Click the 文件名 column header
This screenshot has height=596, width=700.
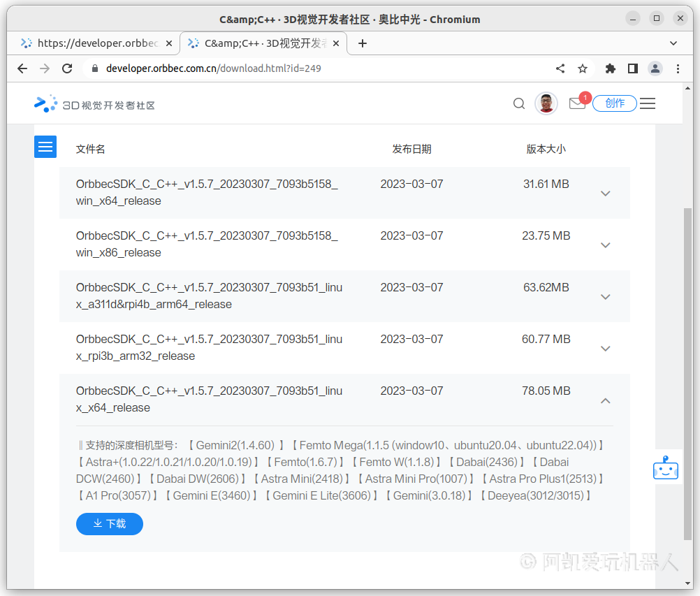[90, 149]
